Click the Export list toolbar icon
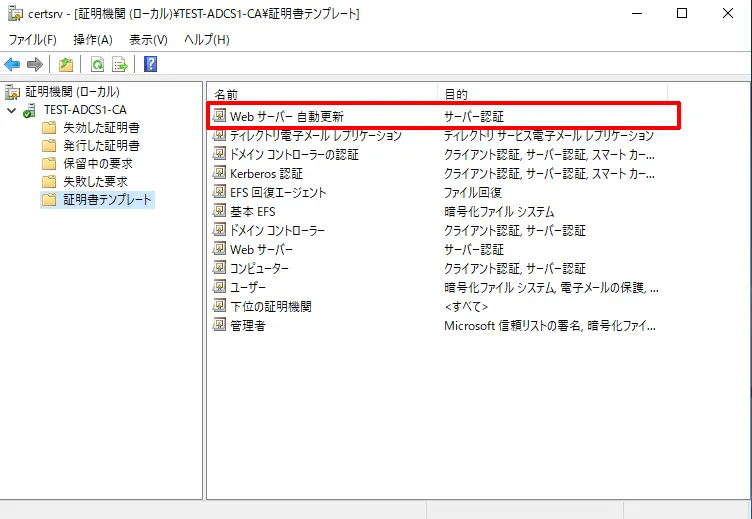 (x=120, y=64)
